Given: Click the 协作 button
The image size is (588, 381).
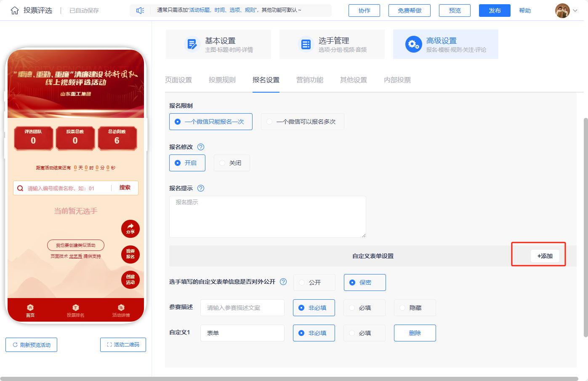Looking at the screenshot, I should (x=365, y=11).
